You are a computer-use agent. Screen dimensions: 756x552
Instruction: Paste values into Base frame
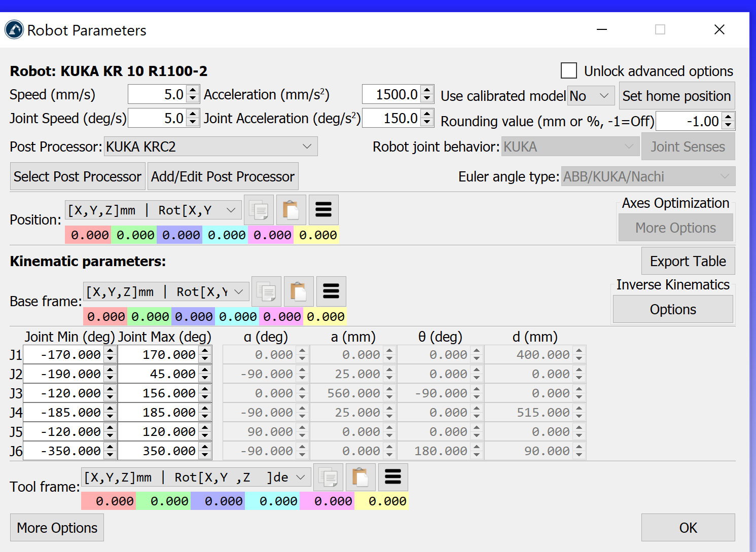299,291
